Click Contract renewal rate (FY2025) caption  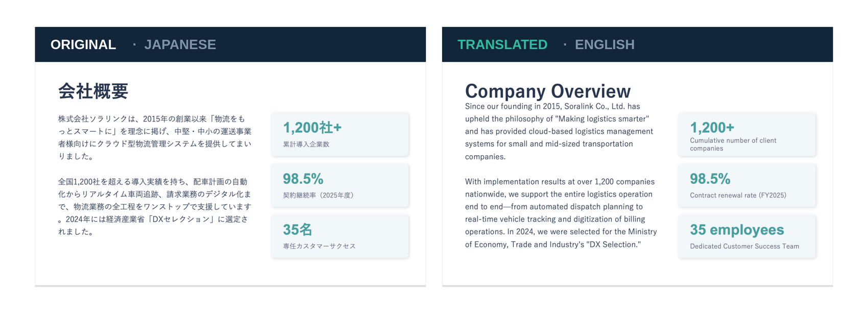(x=738, y=195)
